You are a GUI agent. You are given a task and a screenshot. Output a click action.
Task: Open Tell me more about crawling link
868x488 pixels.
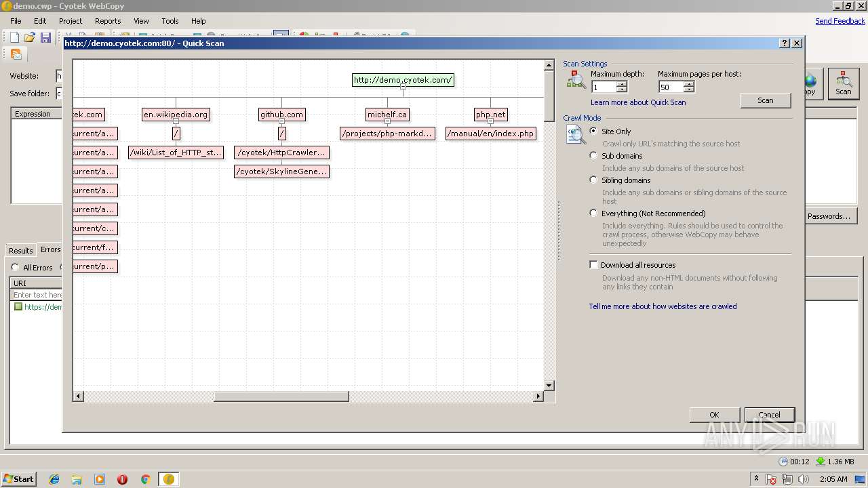click(663, 306)
